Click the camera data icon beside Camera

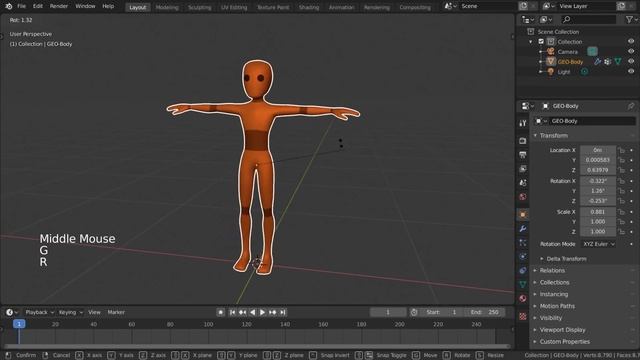tap(592, 51)
